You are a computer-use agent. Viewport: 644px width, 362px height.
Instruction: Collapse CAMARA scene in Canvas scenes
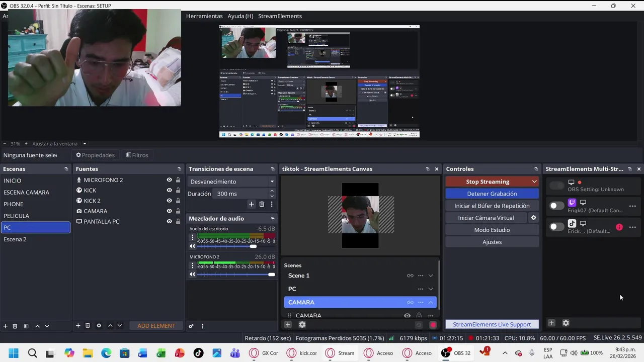(431, 302)
